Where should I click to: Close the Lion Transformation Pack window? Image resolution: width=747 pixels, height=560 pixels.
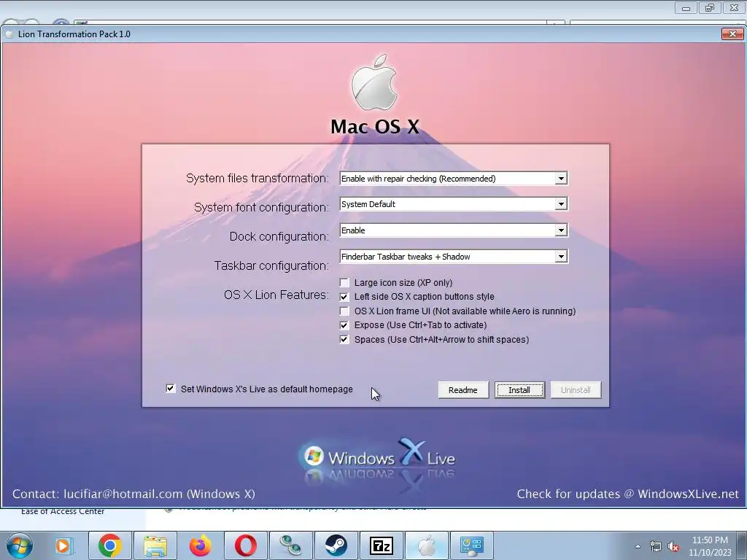tap(732, 34)
